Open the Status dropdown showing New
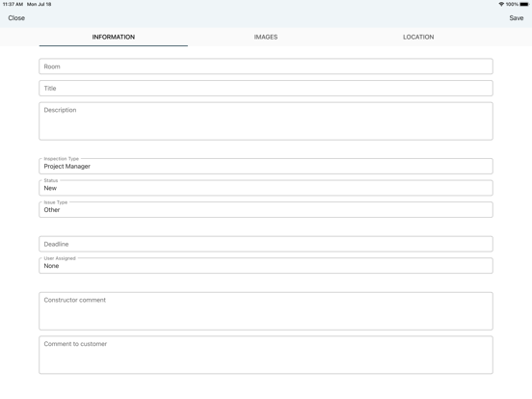Image resolution: width=532 pixels, height=399 pixels. (266, 188)
